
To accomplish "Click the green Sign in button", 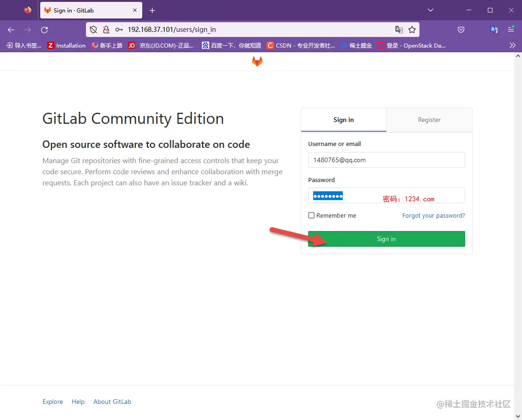I will (x=387, y=239).
